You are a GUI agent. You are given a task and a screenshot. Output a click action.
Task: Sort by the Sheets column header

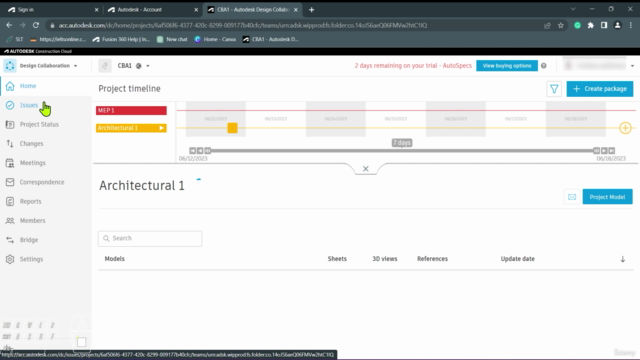[x=337, y=259]
